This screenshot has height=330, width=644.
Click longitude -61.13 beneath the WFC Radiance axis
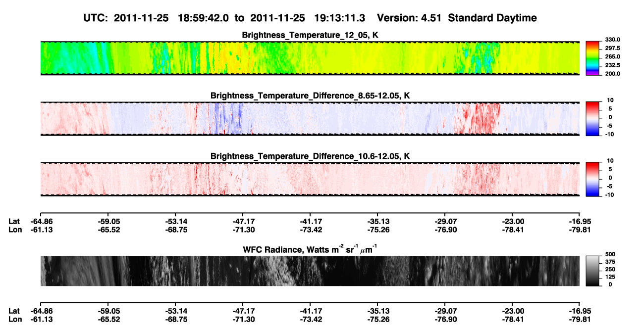[x=41, y=319]
